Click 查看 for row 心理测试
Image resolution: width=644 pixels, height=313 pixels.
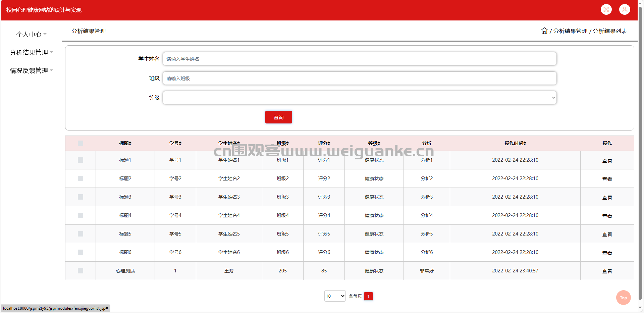pos(607,271)
